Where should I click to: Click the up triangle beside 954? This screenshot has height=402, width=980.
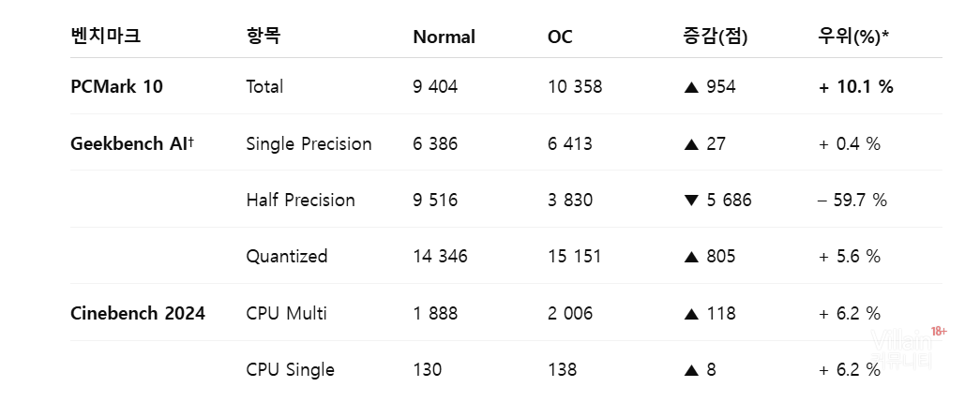(x=692, y=87)
